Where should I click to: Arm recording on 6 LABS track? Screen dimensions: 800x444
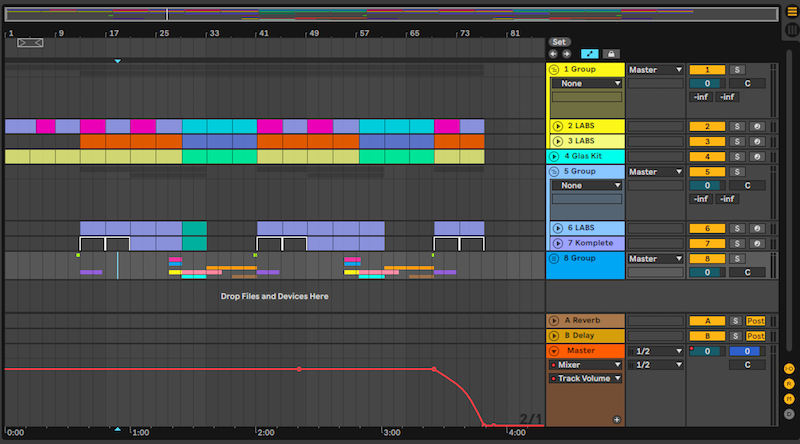pos(757,229)
